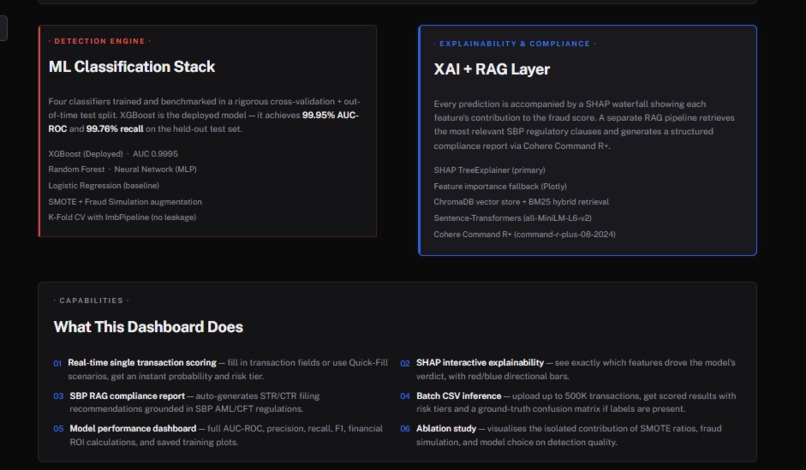806x470 pixels.
Task: Select Sentence-Transformers (all-MiniLM-L6-v2) line
Action: click(512, 218)
